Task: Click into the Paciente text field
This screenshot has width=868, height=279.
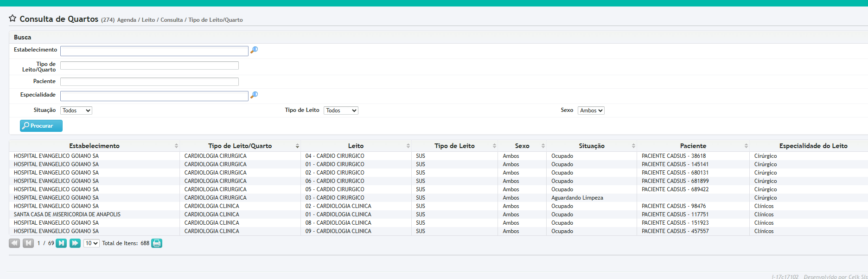Action: (149, 82)
